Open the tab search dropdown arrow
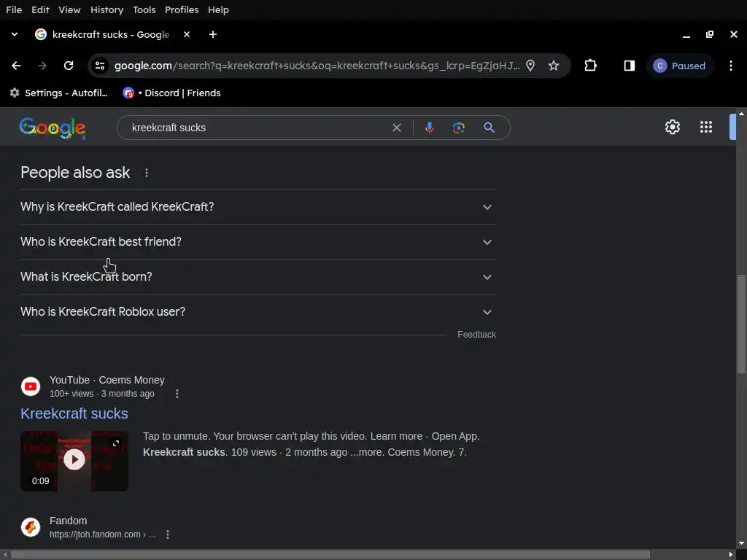747x560 pixels. click(x=15, y=34)
